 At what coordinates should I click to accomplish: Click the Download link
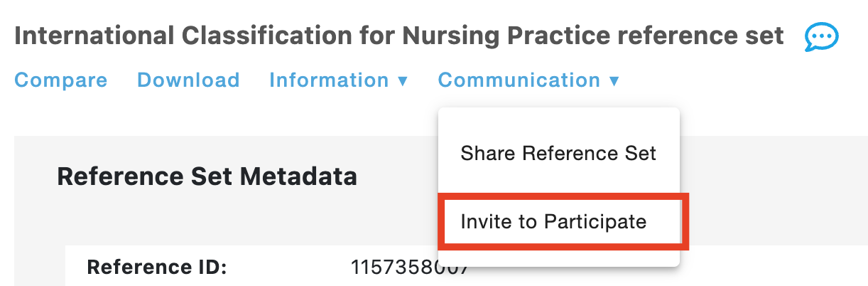pos(188,80)
